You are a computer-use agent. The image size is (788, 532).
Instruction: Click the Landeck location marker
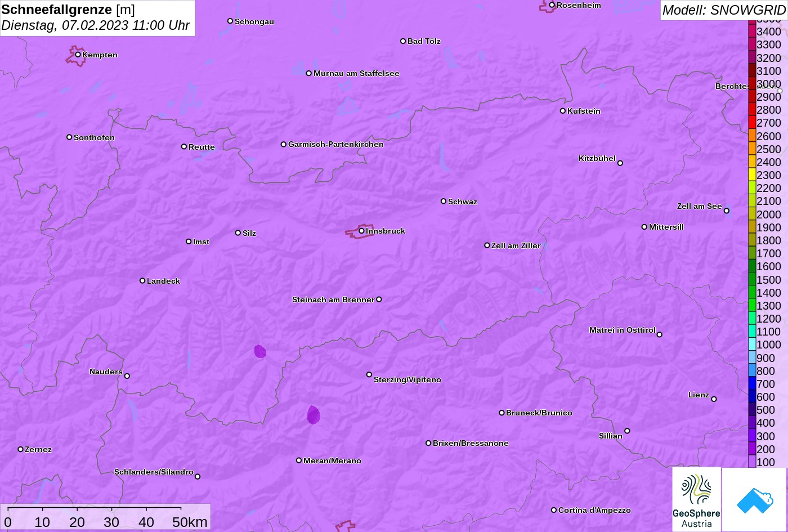(x=142, y=281)
